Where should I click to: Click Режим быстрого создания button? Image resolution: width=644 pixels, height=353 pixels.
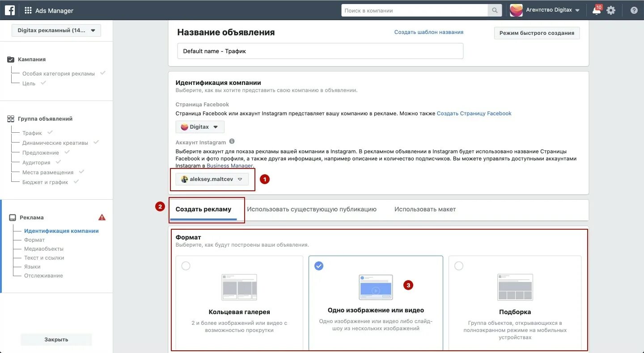537,33
